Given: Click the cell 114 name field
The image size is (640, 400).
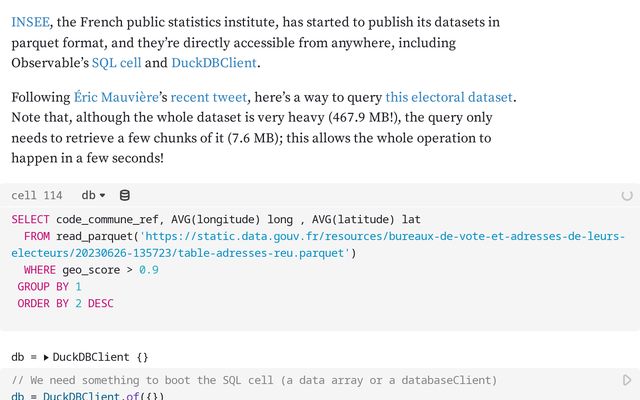Looking at the screenshot, I should click(37, 196).
